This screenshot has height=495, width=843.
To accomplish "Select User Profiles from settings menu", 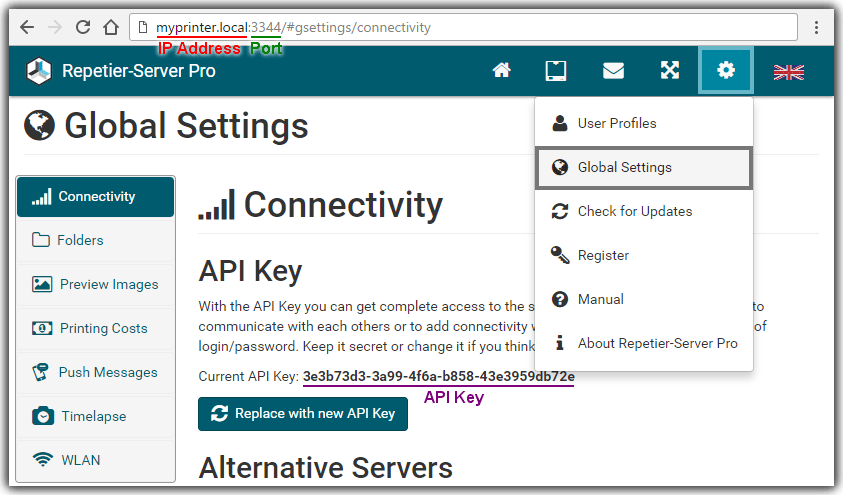I will 644,123.
